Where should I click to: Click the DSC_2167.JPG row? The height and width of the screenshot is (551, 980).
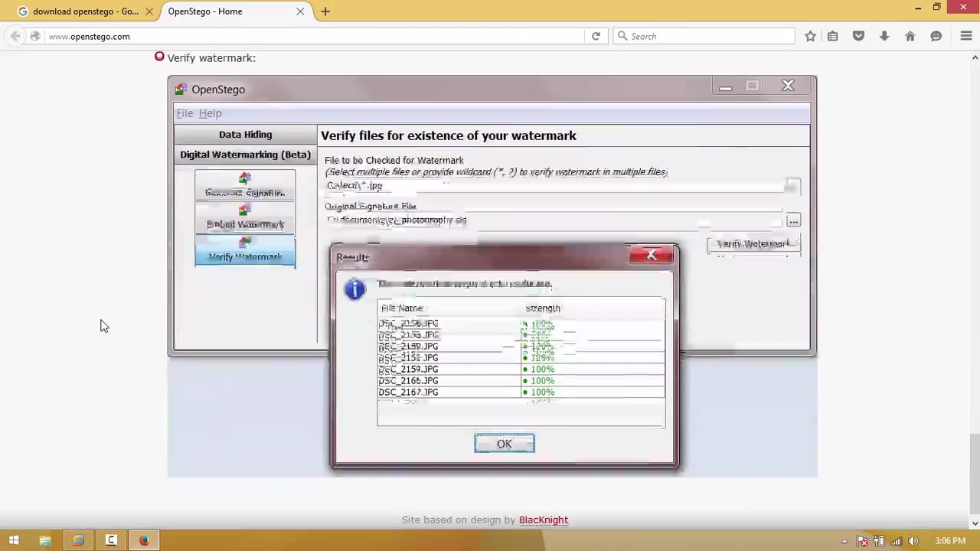521,392
